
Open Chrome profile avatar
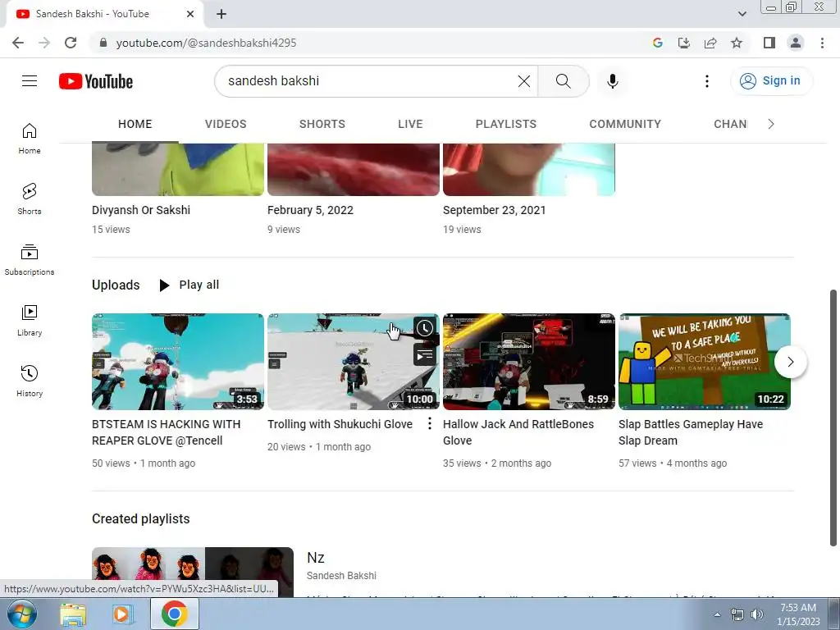[x=796, y=43]
